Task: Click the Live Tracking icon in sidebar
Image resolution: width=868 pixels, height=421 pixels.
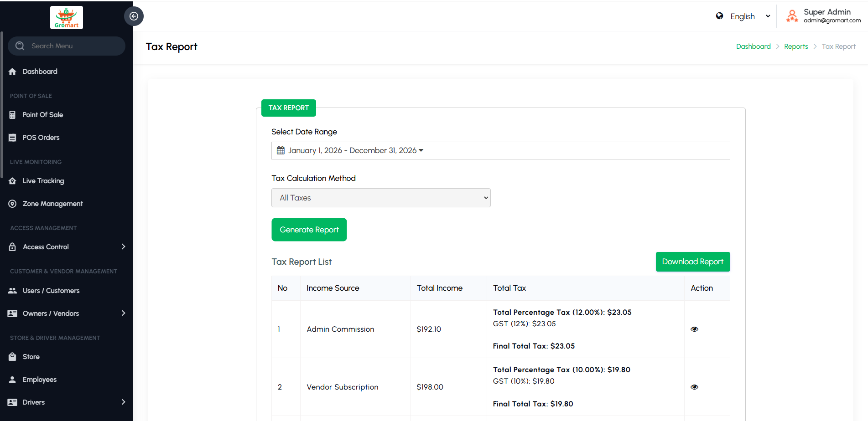Action: point(12,181)
